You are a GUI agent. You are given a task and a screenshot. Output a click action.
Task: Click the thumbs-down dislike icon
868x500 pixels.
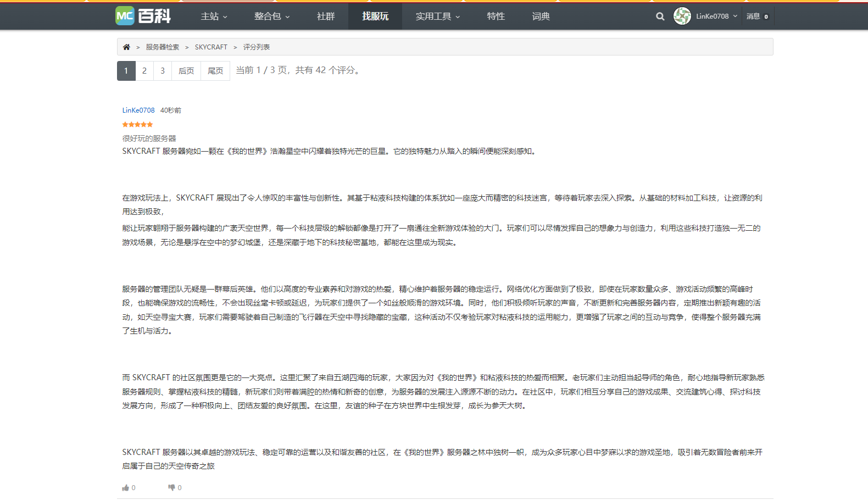(x=171, y=487)
